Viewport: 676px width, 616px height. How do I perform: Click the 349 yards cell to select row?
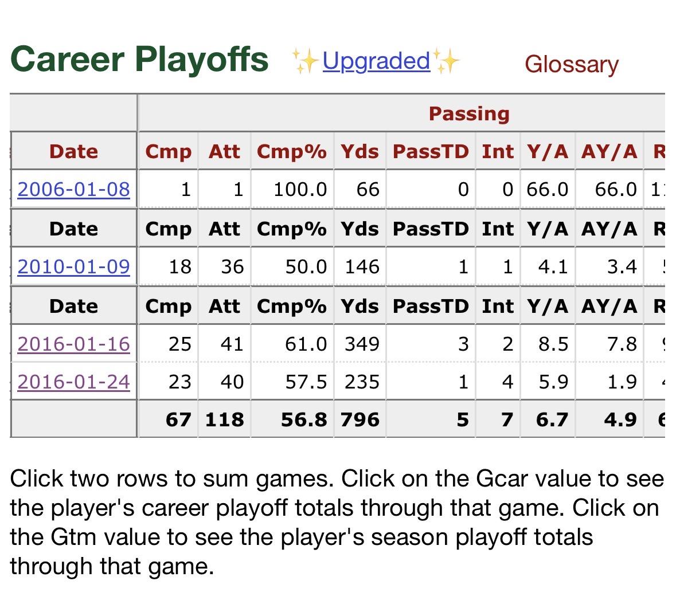[362, 344]
